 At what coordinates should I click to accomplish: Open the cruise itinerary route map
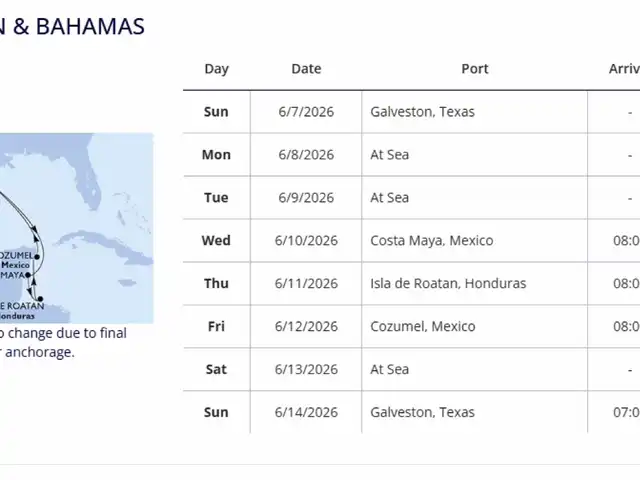click(77, 228)
